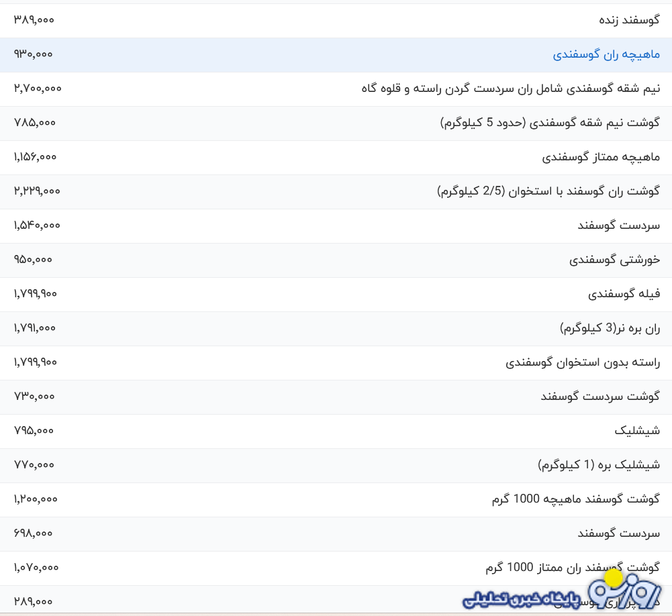Image resolution: width=672 pixels, height=616 pixels.
Task: Click the فیله گوسفندی product name
Action: pyautogui.click(x=624, y=294)
